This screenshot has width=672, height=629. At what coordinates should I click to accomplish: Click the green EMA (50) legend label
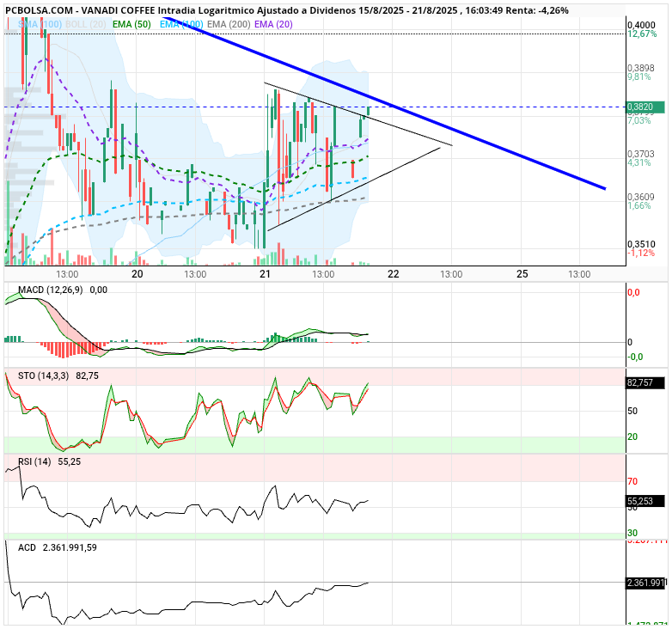(132, 24)
